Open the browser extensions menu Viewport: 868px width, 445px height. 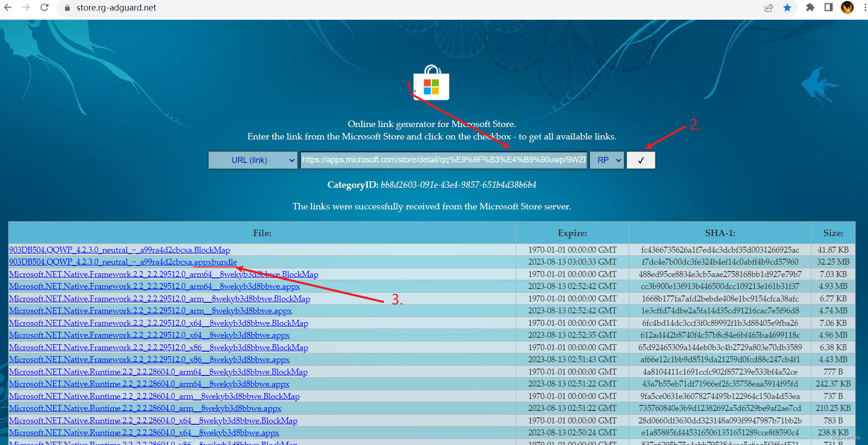point(810,7)
